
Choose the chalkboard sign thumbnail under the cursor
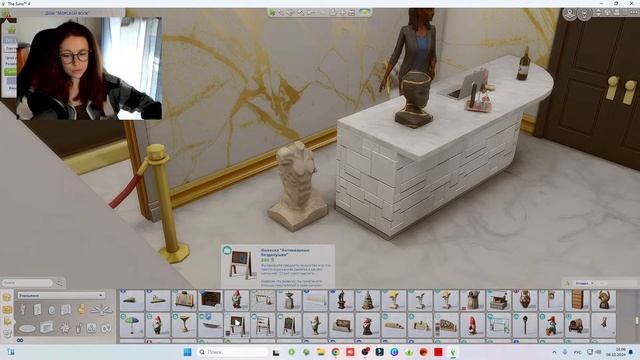pyautogui.click(x=236, y=325)
